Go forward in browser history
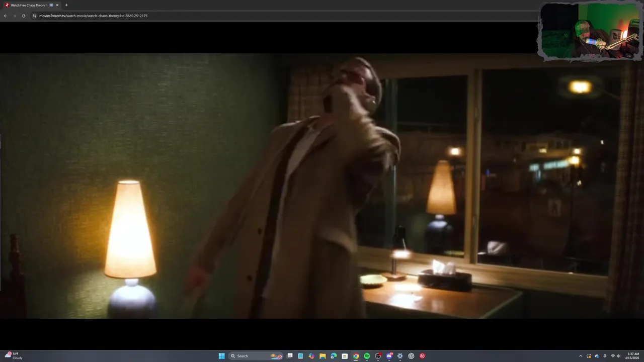 pyautogui.click(x=14, y=16)
